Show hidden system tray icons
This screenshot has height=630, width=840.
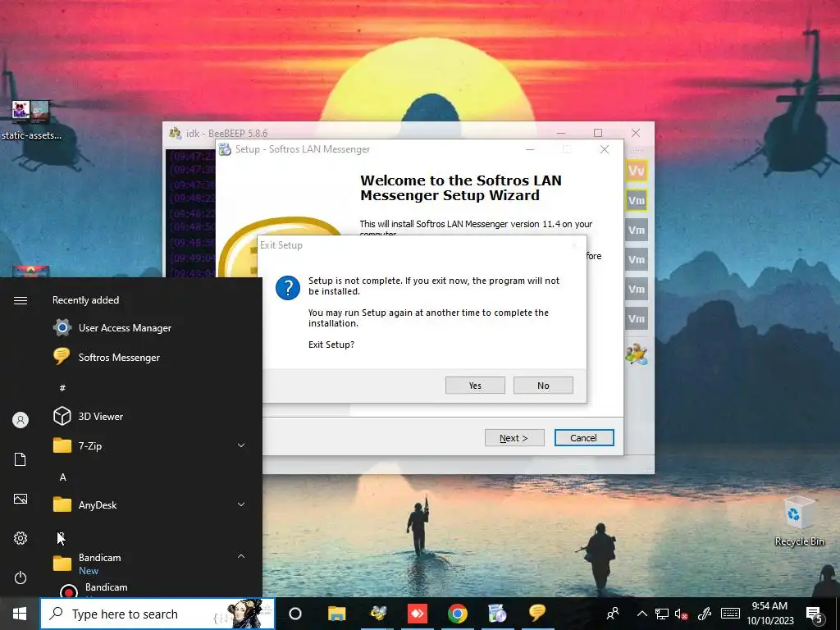tap(641, 614)
